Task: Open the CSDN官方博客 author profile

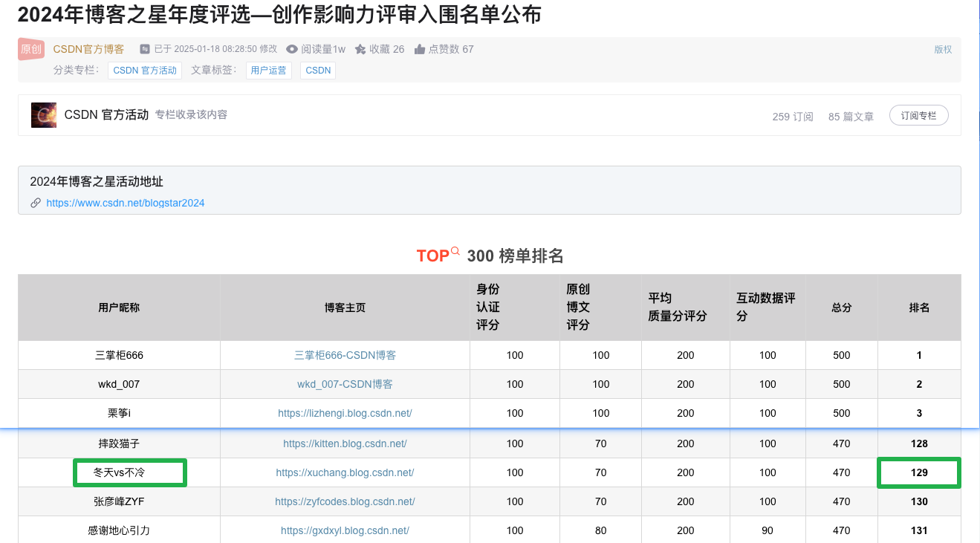Action: coord(88,49)
